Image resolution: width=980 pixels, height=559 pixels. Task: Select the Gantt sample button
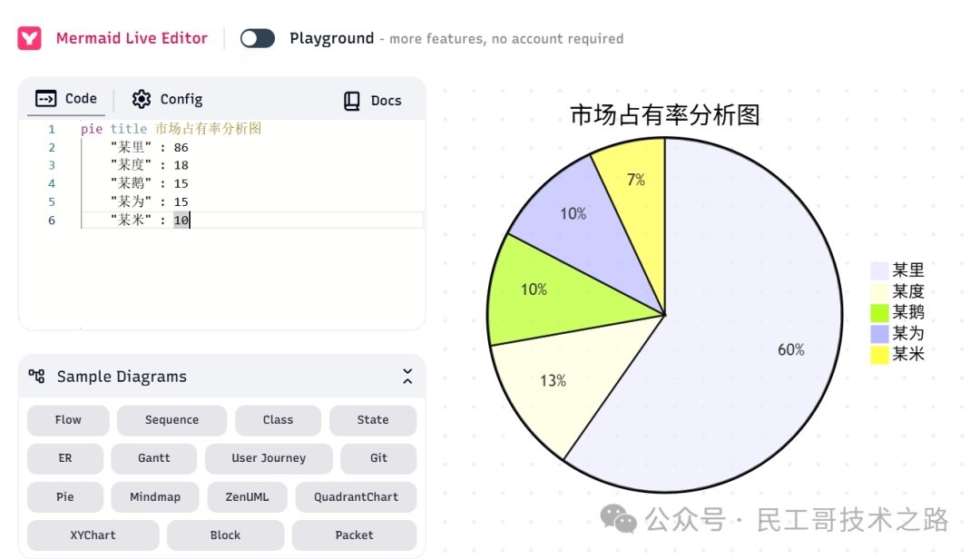(x=153, y=458)
